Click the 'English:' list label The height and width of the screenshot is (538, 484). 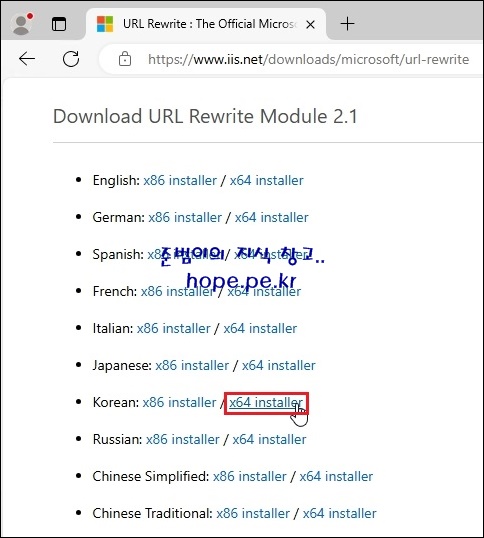(116, 181)
